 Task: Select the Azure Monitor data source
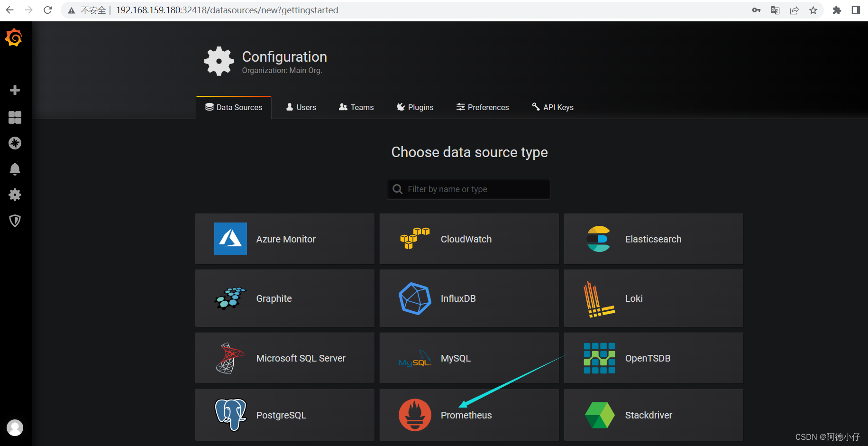click(284, 239)
